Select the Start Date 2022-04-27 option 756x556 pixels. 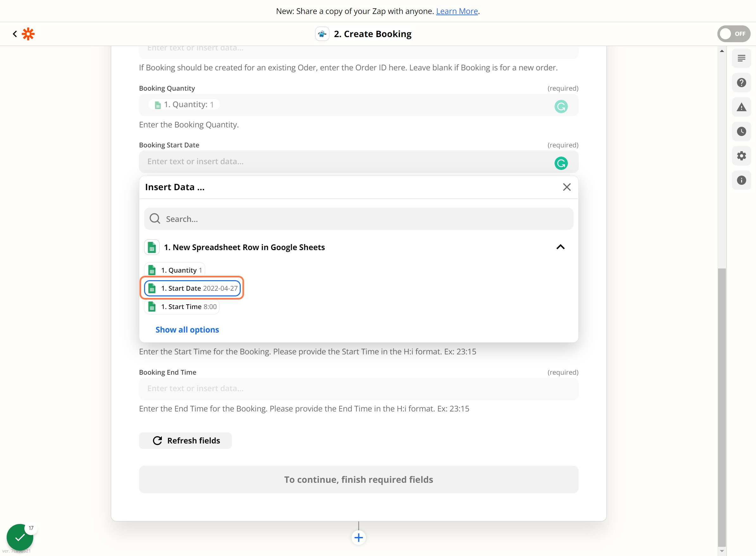click(192, 288)
